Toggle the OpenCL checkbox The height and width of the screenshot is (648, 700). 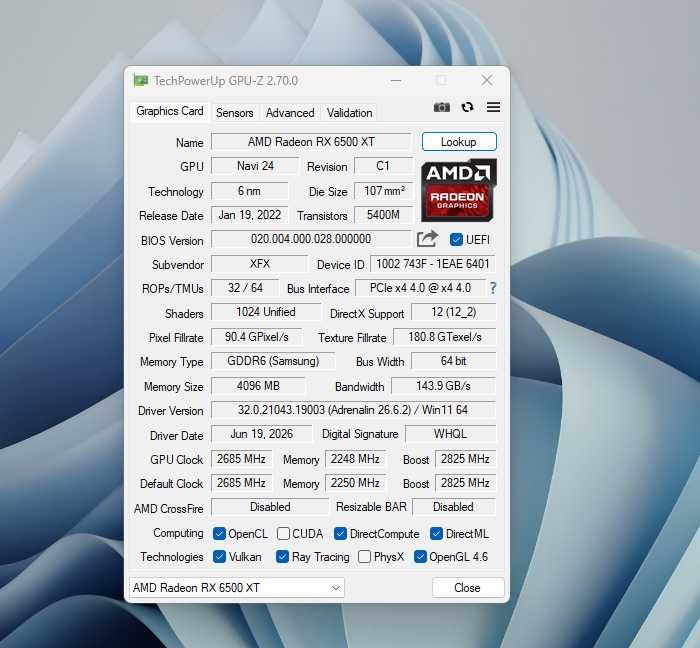(x=219, y=534)
